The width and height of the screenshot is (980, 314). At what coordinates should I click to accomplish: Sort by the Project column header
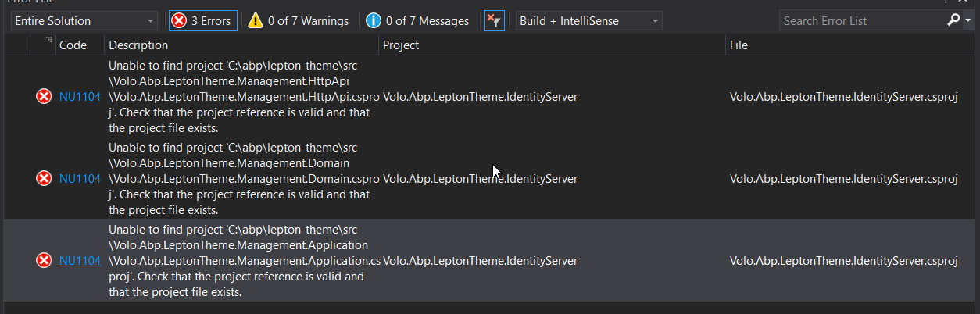[401, 45]
